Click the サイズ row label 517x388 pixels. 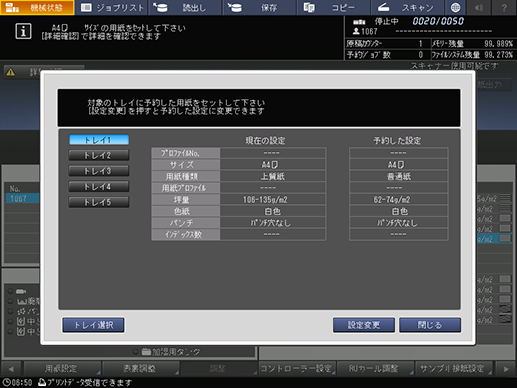pos(186,165)
